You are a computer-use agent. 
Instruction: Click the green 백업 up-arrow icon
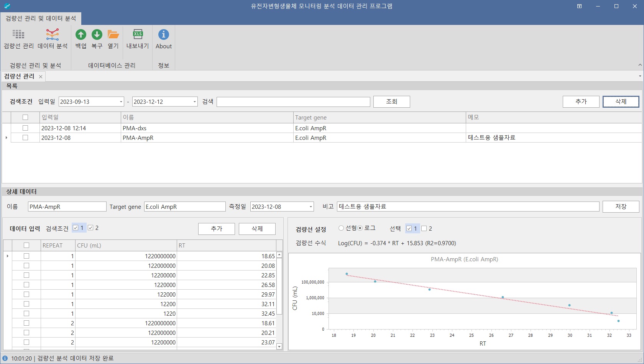pos(81,35)
